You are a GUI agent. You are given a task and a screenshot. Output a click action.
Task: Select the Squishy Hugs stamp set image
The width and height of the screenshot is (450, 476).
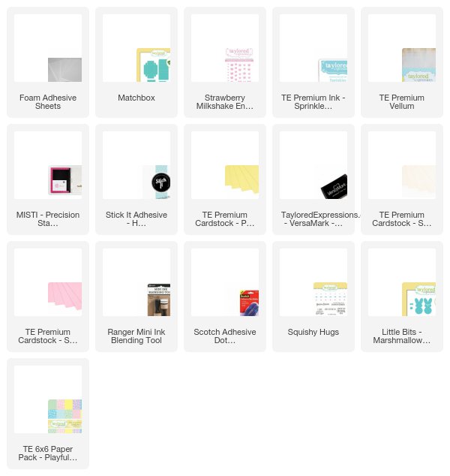click(x=330, y=300)
